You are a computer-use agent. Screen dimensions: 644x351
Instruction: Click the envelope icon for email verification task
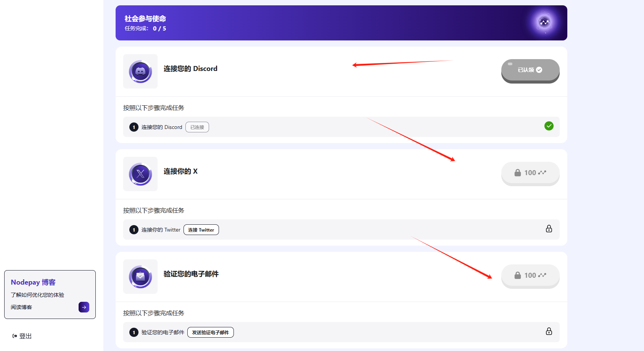pyautogui.click(x=140, y=277)
